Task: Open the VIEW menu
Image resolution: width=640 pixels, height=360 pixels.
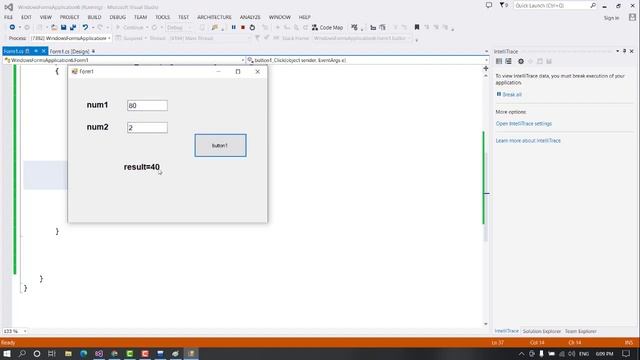Action: tap(46, 17)
